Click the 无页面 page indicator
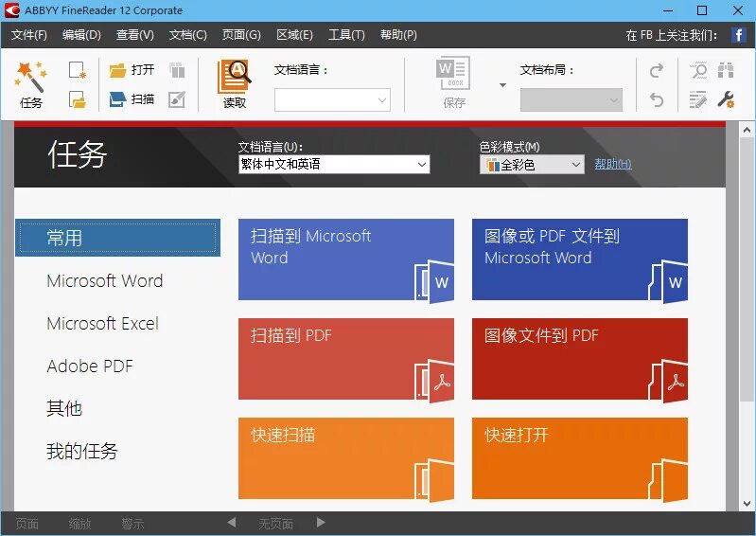This screenshot has height=536, width=756. (x=275, y=524)
